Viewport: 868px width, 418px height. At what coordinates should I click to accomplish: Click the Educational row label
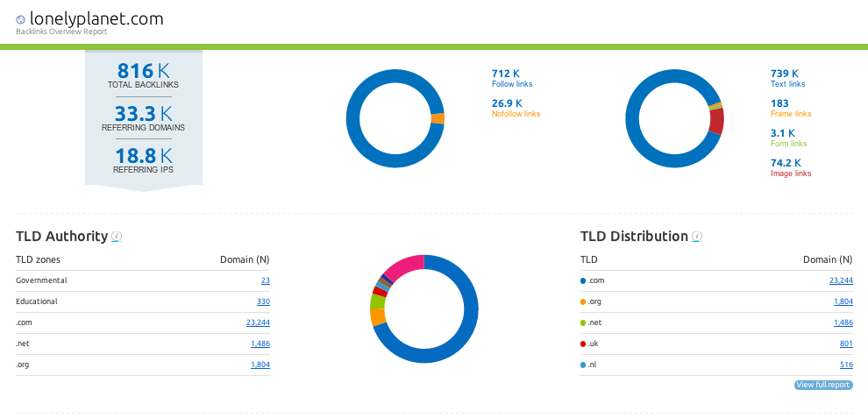[37, 301]
